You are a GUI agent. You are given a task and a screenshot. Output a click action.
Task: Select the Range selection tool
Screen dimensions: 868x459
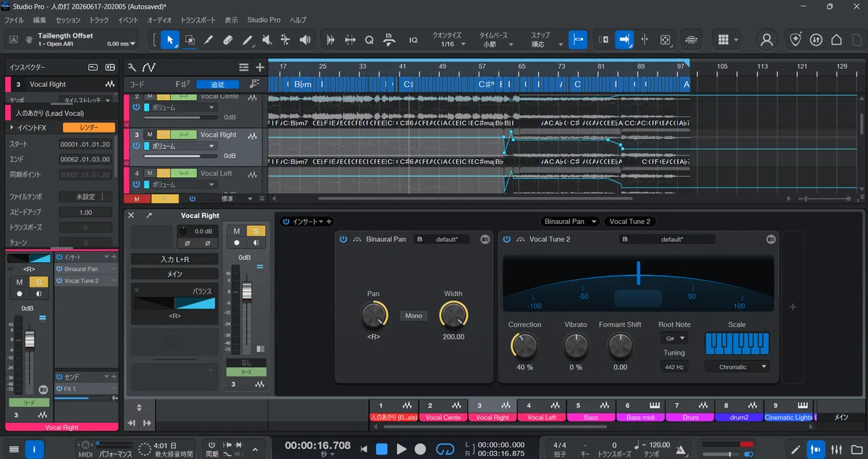tap(190, 40)
